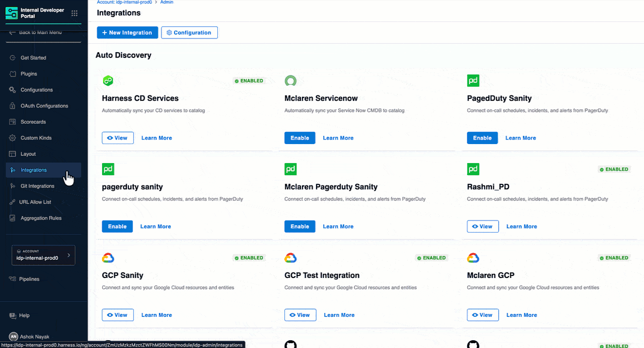Click Learn More under PagedDuty Sanity

pos(520,138)
